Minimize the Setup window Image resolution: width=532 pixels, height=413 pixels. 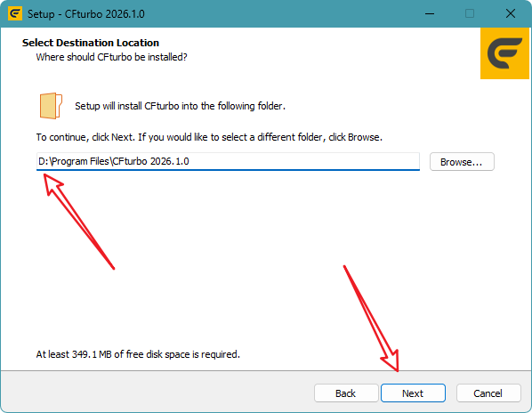(x=430, y=13)
